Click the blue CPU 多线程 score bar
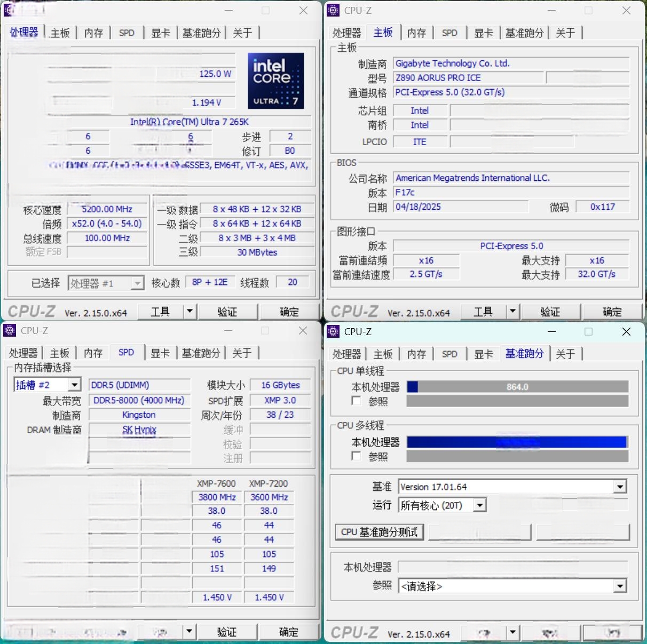The width and height of the screenshot is (647, 644). tap(517, 442)
